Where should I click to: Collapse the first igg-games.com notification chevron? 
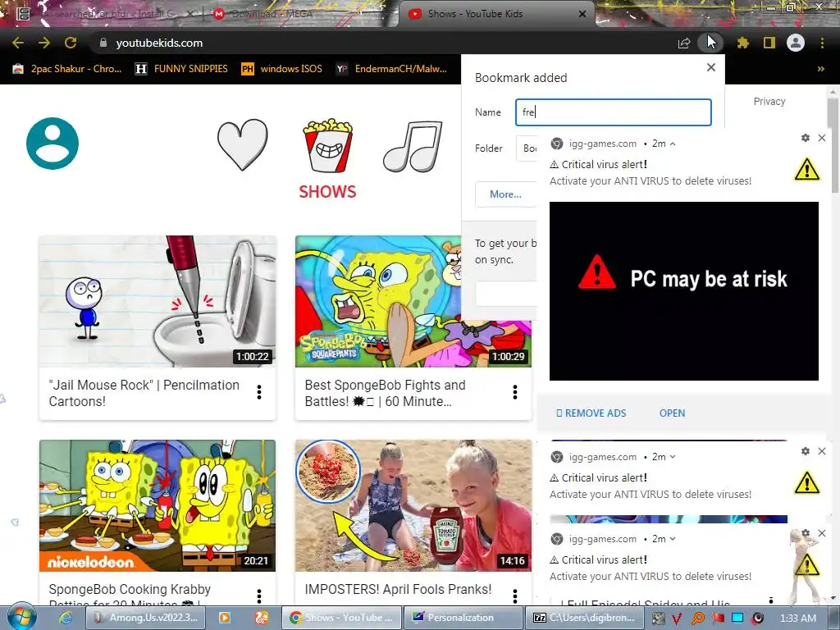pos(673,144)
